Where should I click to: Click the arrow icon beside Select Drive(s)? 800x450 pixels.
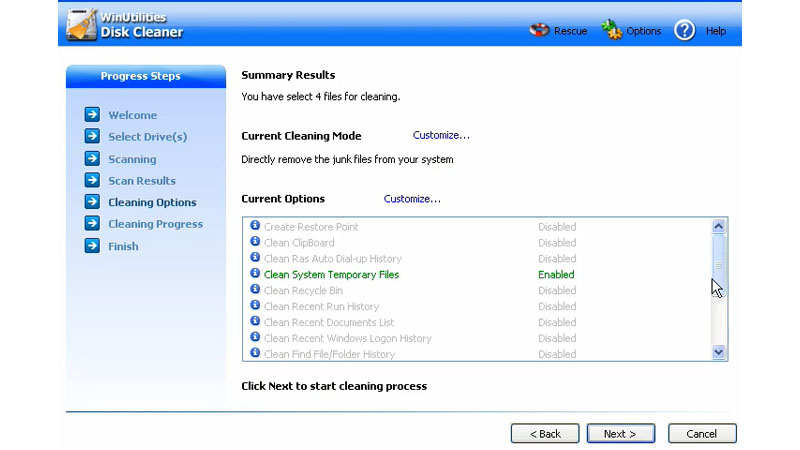tap(92, 136)
